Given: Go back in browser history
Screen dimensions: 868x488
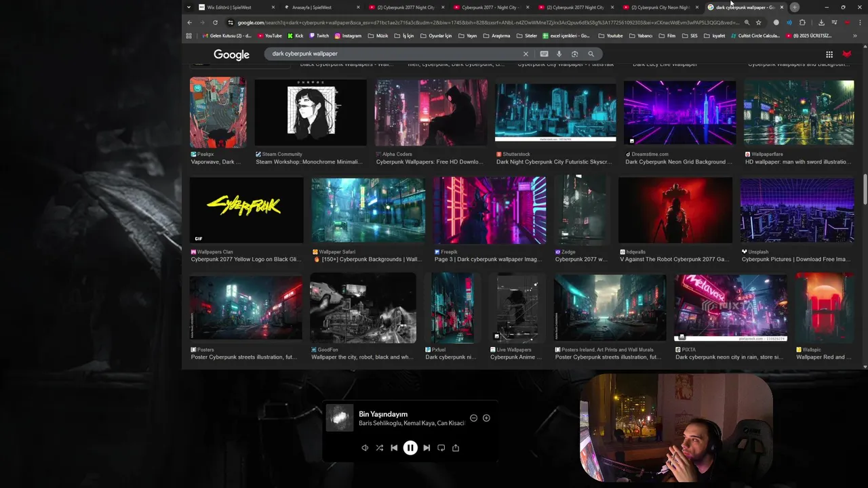Looking at the screenshot, I should pos(189,22).
